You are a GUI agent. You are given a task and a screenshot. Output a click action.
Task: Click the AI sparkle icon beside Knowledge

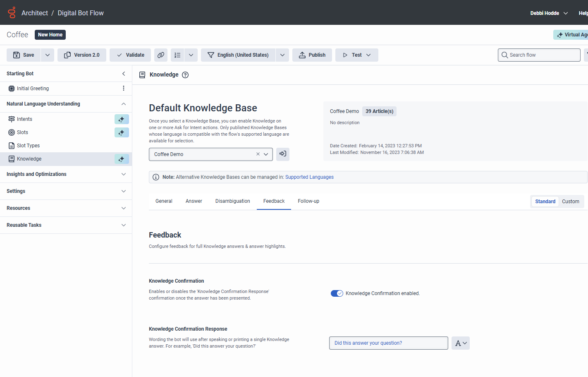pyautogui.click(x=122, y=159)
